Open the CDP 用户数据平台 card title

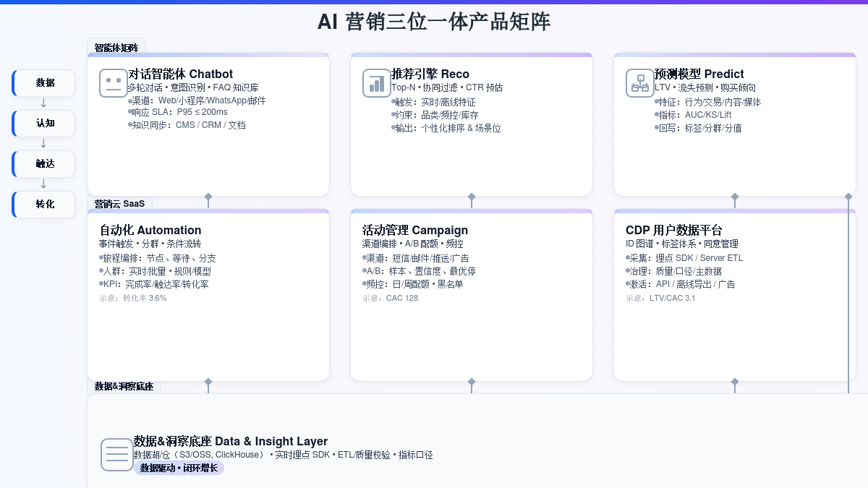[x=673, y=231]
